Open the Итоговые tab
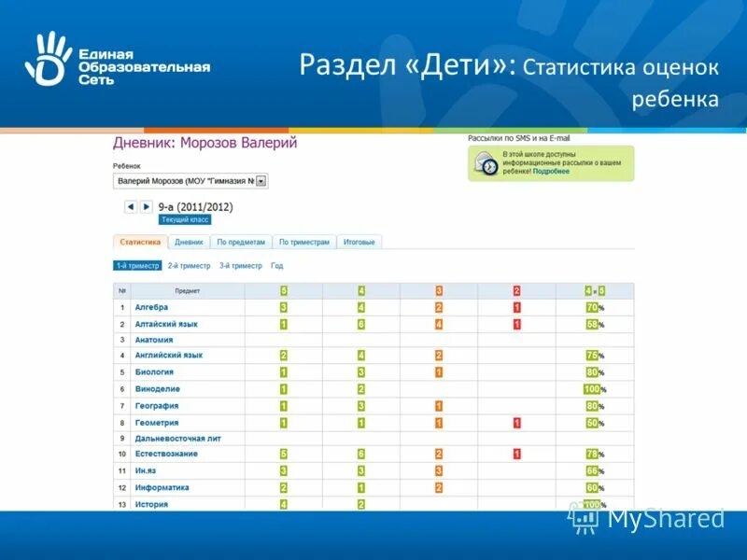This screenshot has height=560, width=747. coord(359,242)
